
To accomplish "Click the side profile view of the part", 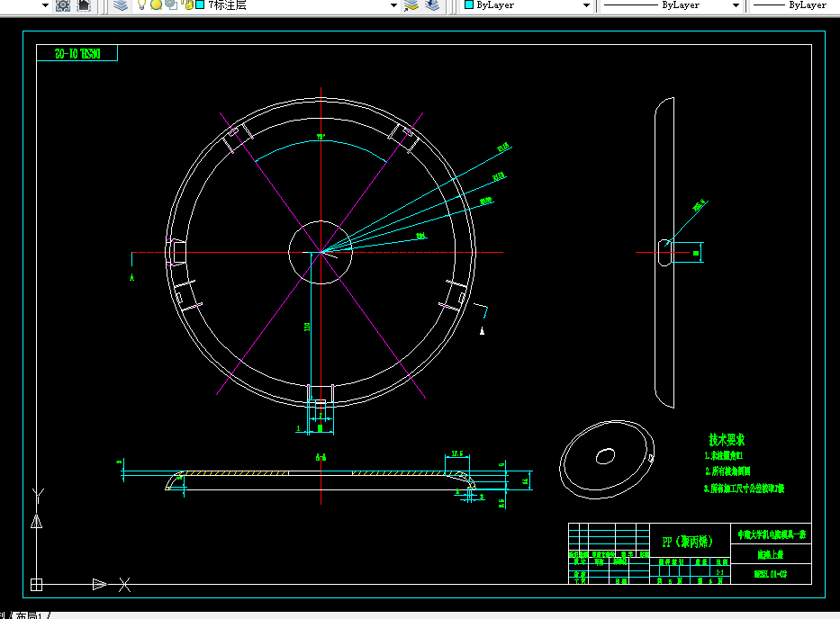I will click(x=664, y=253).
